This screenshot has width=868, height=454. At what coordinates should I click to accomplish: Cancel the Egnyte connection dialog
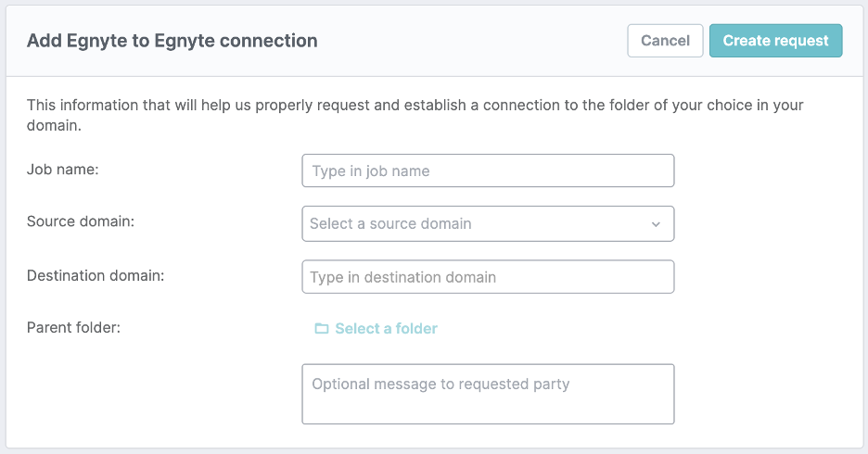[x=665, y=41]
